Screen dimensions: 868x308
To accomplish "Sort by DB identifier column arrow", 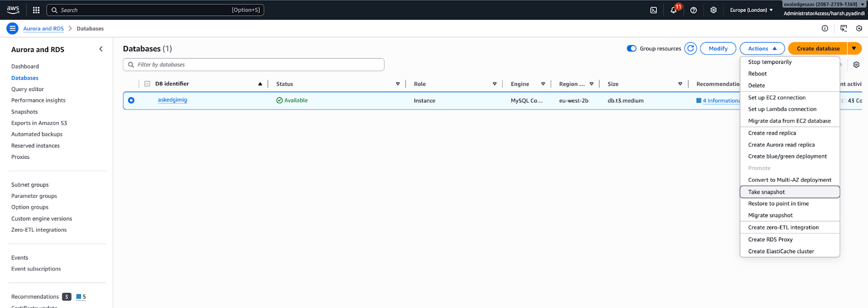I will tap(260, 84).
